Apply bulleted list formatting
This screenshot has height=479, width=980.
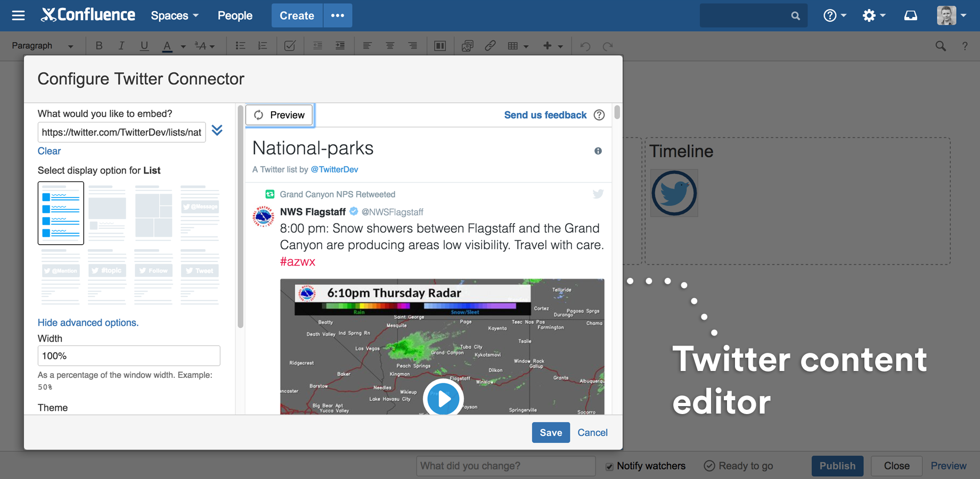pos(240,46)
